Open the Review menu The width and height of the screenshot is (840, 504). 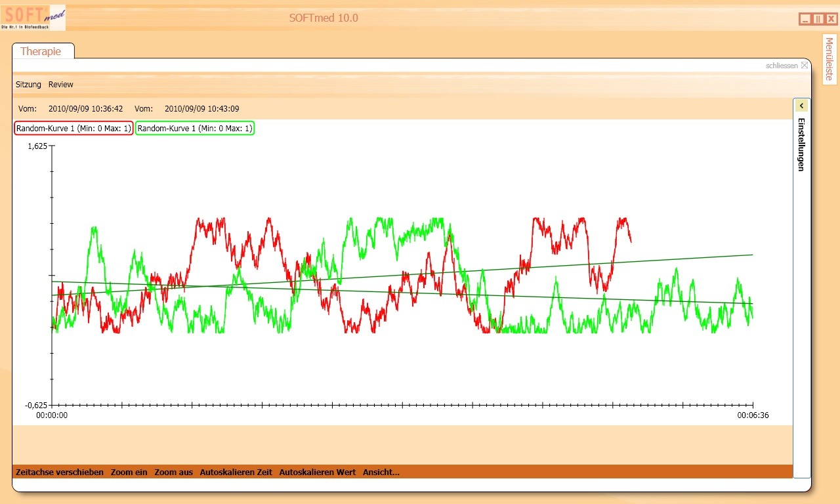click(x=60, y=84)
